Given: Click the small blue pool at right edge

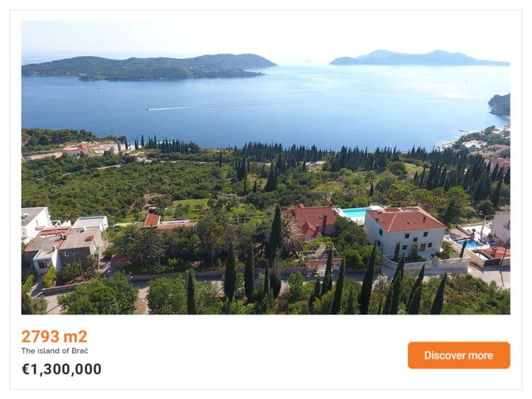Looking at the screenshot, I should click(x=470, y=244).
